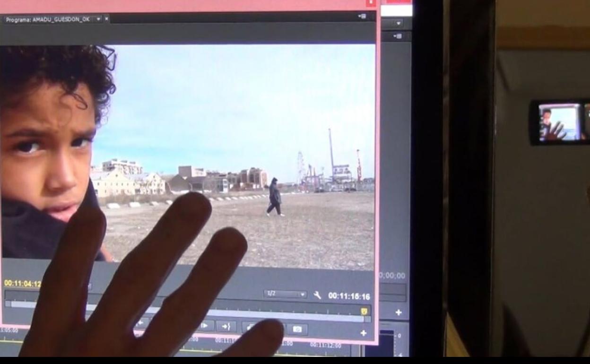
Task: Open the Program monitor panel menu icon
Action: coord(362,17)
